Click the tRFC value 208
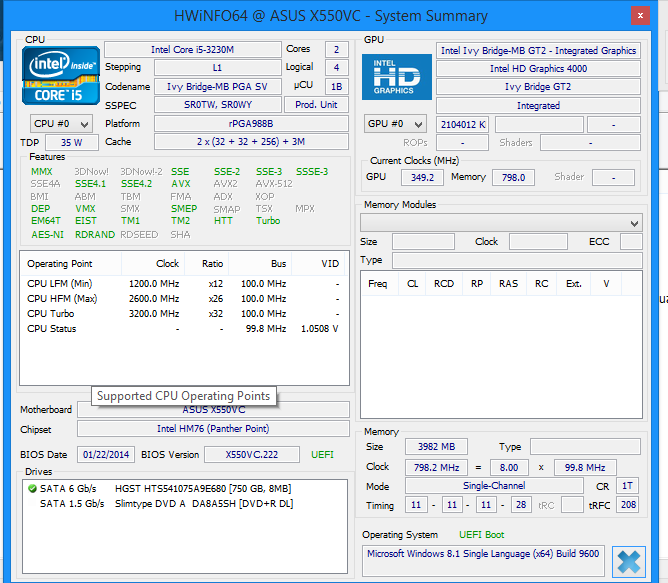The width and height of the screenshot is (668, 583). (628, 505)
